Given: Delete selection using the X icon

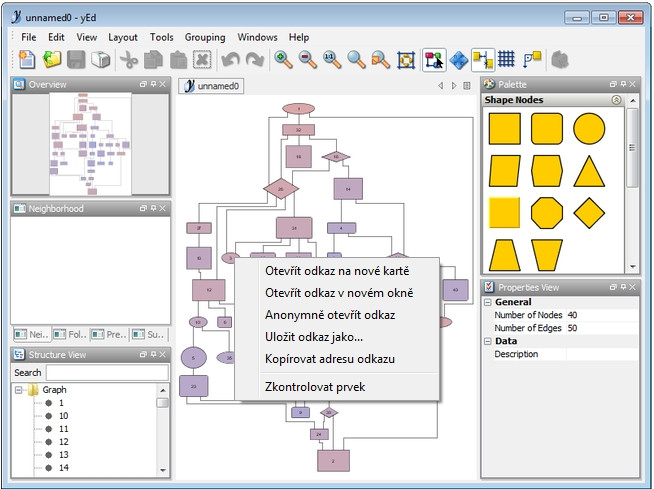Looking at the screenshot, I should (202, 60).
